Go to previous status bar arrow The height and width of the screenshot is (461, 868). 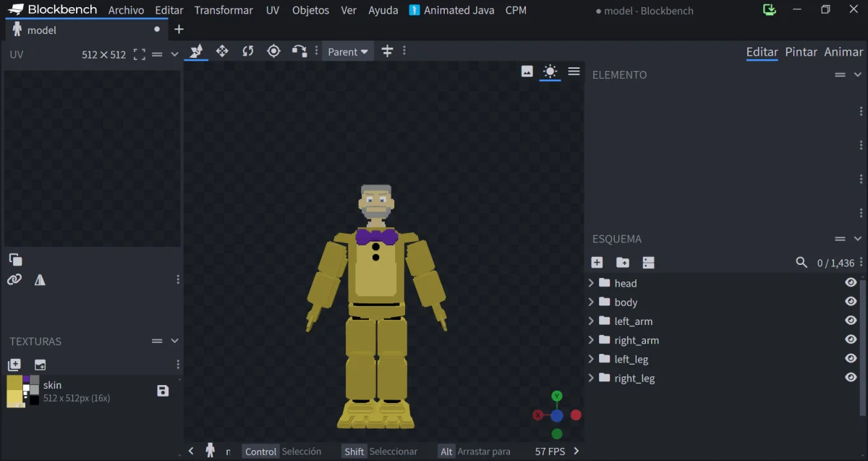[191, 451]
